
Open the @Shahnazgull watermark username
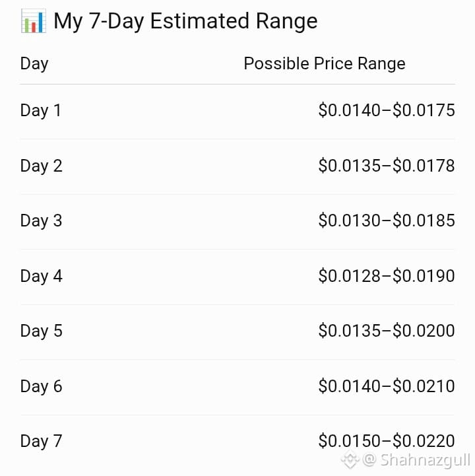click(x=416, y=460)
